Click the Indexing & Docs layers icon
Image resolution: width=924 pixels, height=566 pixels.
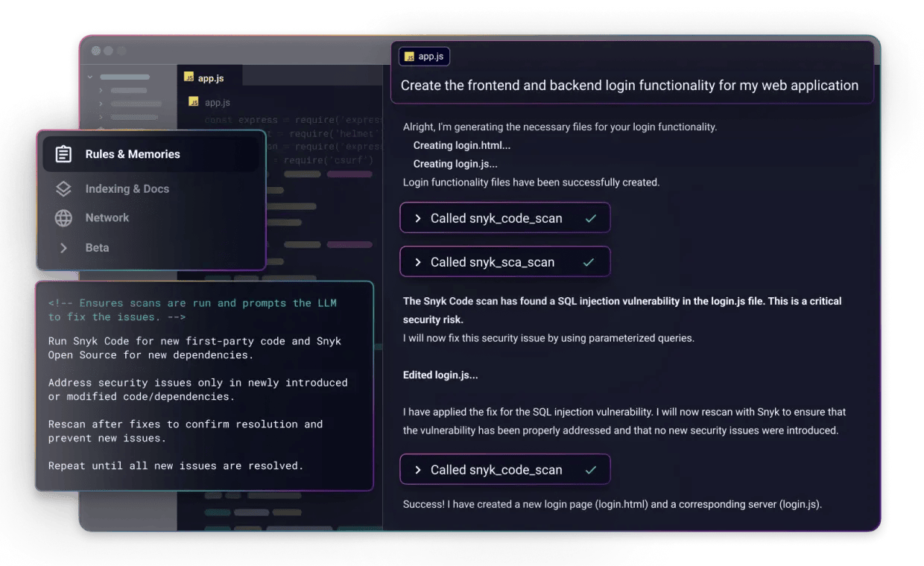(x=64, y=189)
